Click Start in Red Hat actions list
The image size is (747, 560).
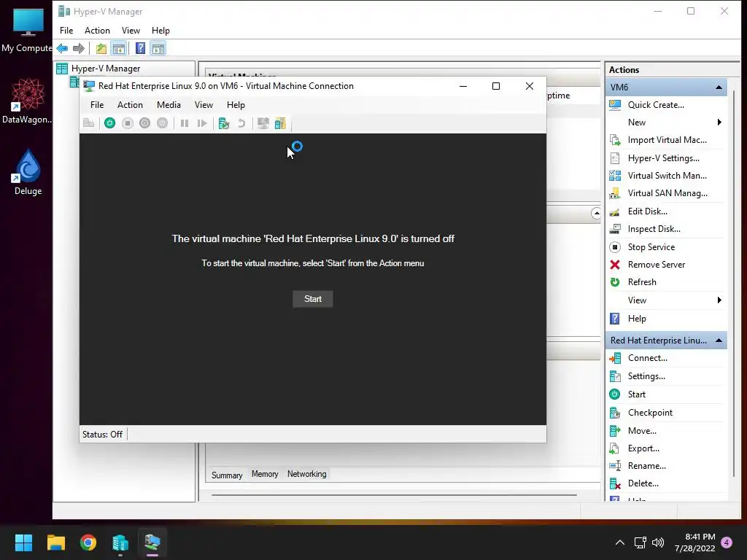(636, 394)
